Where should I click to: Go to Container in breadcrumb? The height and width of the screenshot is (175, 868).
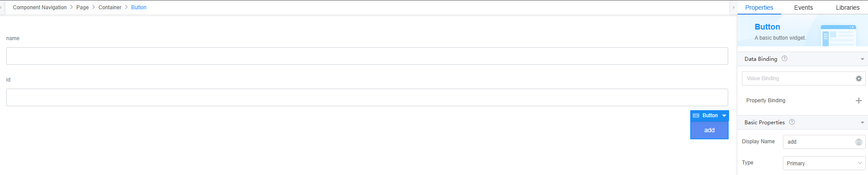tap(110, 7)
